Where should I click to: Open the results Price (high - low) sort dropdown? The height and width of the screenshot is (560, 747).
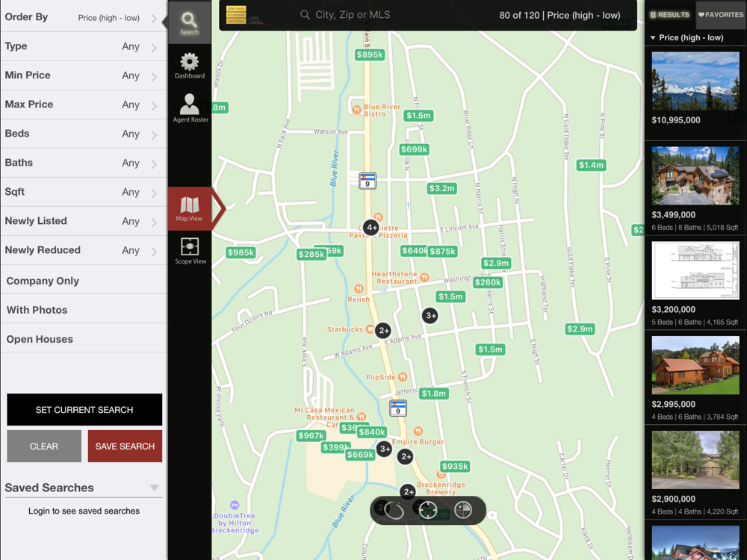coord(686,37)
